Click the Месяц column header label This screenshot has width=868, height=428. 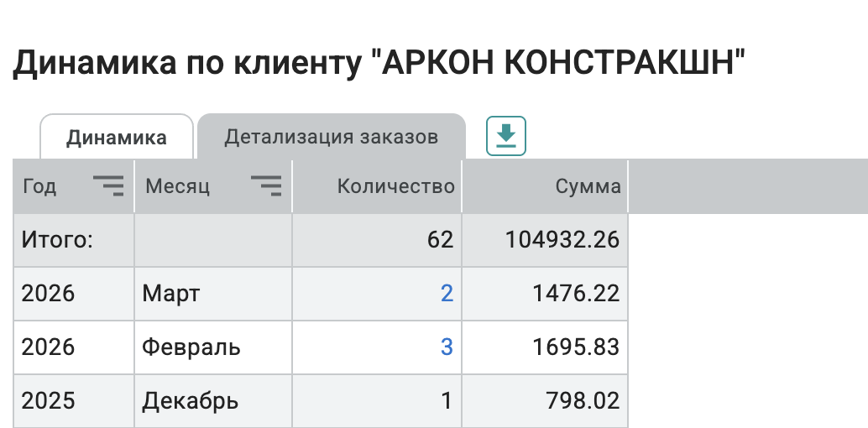click(x=178, y=186)
